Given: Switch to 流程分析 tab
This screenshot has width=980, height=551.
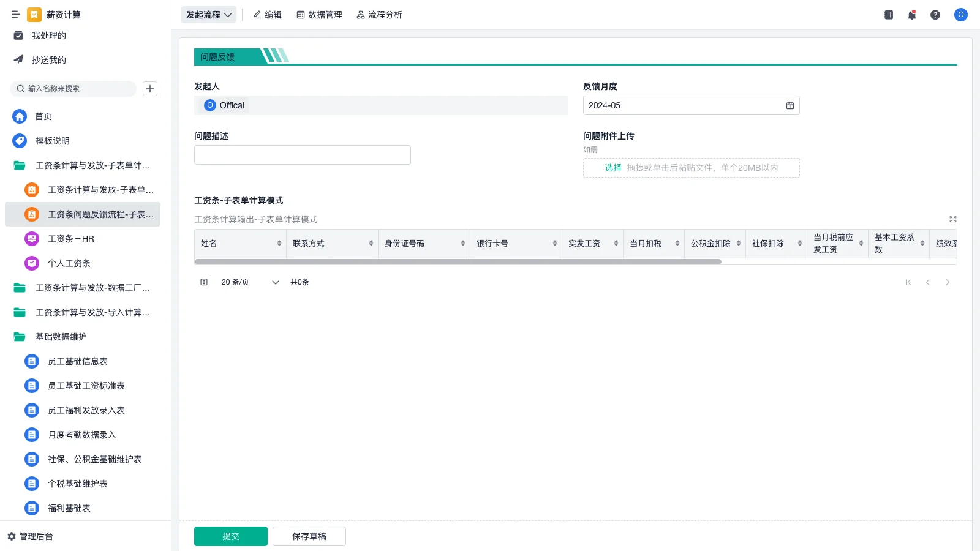Looking at the screenshot, I should pyautogui.click(x=379, y=15).
